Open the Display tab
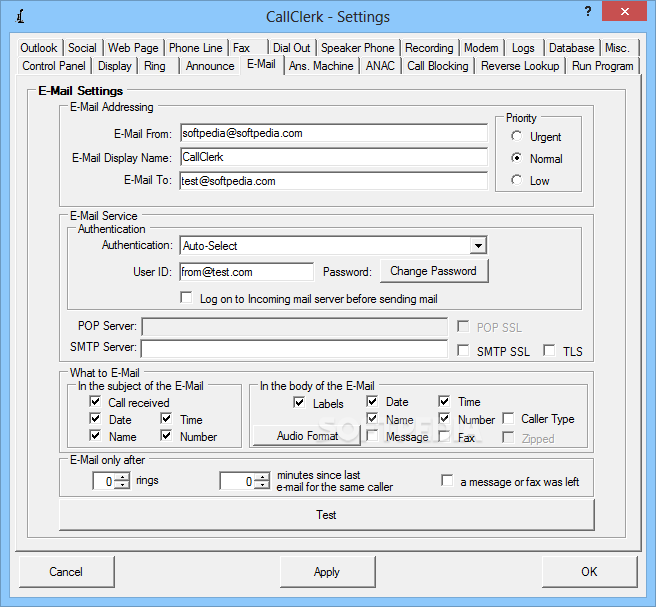The width and height of the screenshot is (656, 607). (x=115, y=66)
